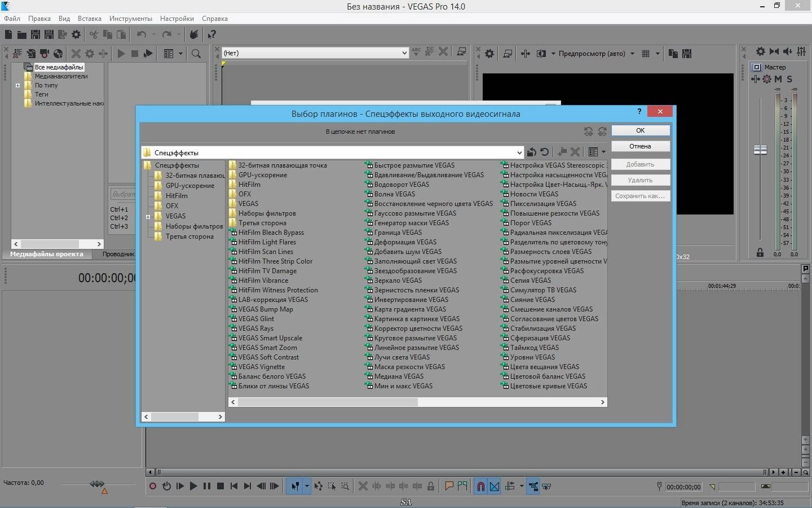Toggle Lock Envelopes to Events icon

pos(533,486)
